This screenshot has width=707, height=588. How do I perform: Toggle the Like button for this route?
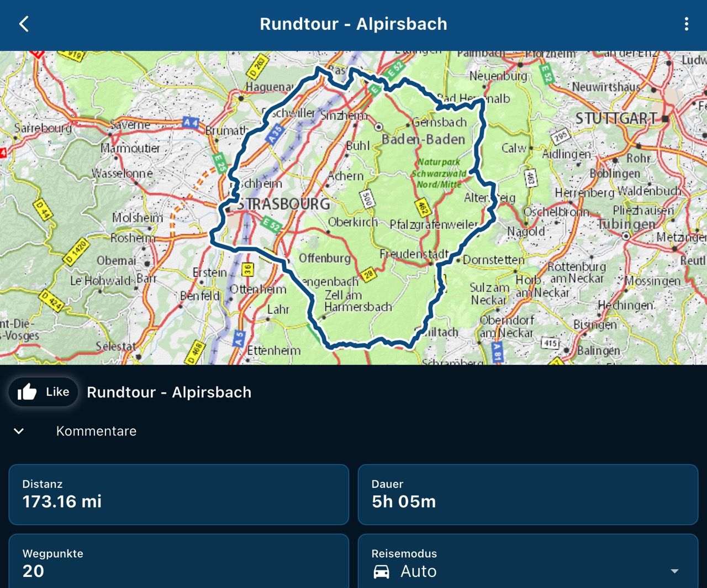coord(43,392)
